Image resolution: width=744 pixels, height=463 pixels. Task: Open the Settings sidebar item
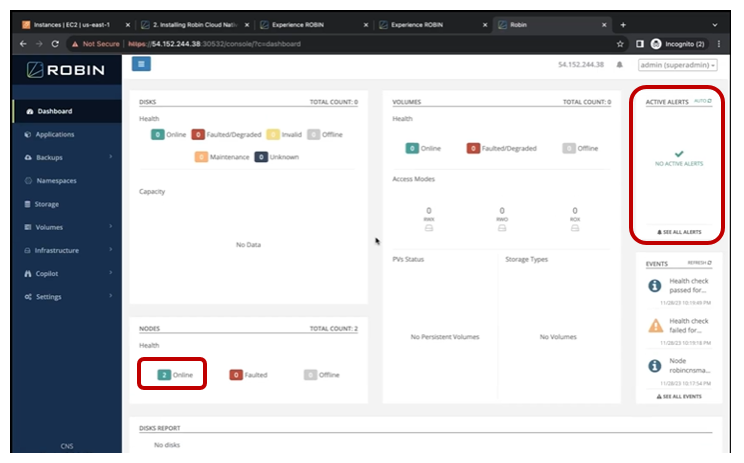[x=49, y=297]
